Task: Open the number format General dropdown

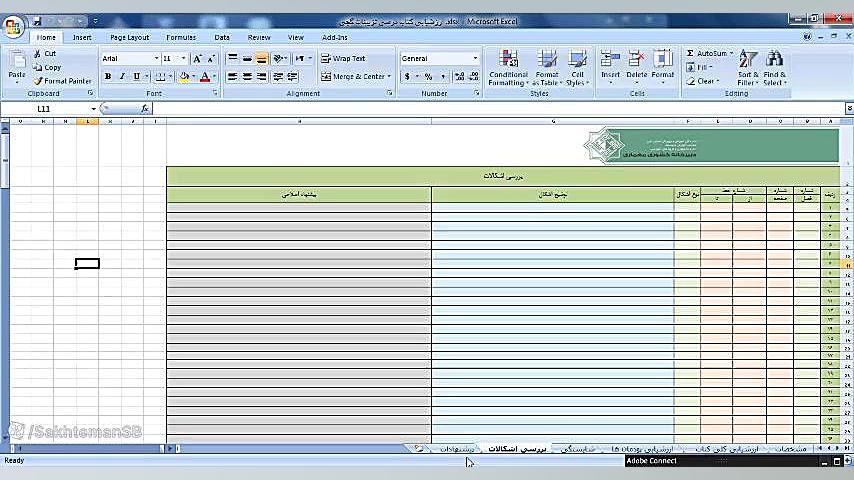Action: (x=475, y=58)
